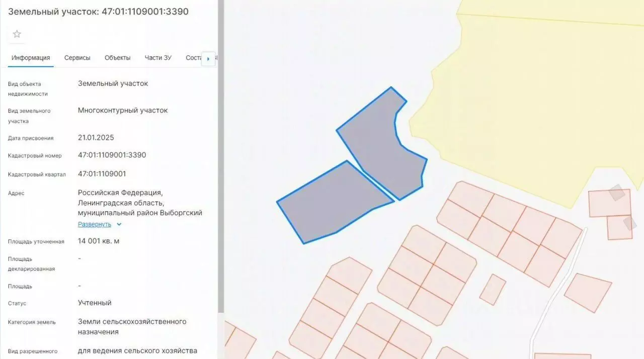Click the cadastral quarter 47:01:1109001 value
Image resolution: width=644 pixels, height=359 pixels.
tap(102, 174)
